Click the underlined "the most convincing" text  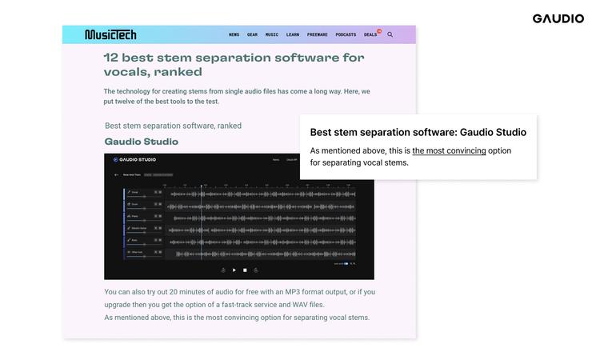click(x=449, y=150)
